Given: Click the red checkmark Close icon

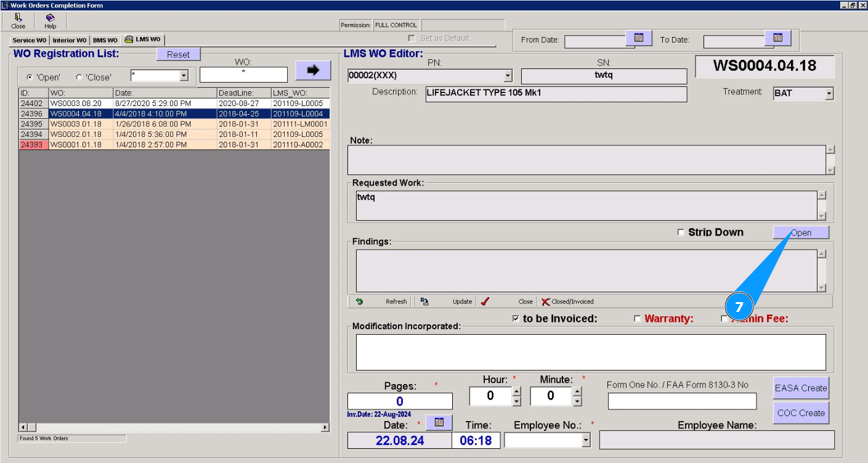Looking at the screenshot, I should [485, 301].
